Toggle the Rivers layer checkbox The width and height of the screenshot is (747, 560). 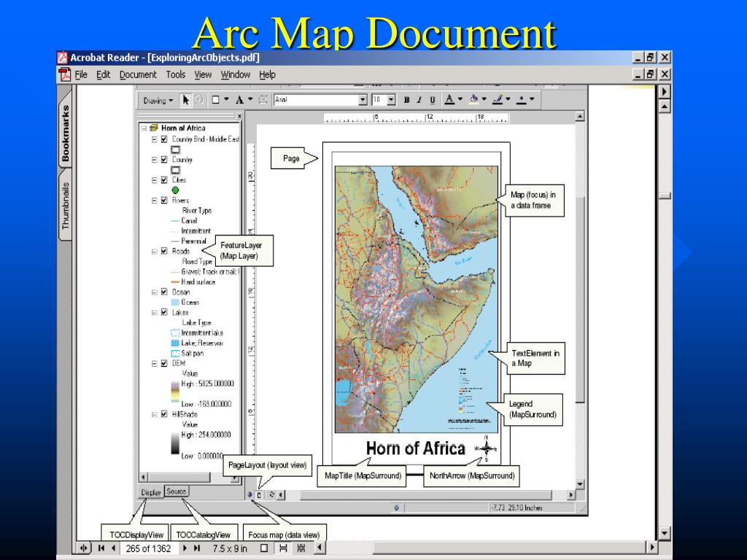coord(164,201)
